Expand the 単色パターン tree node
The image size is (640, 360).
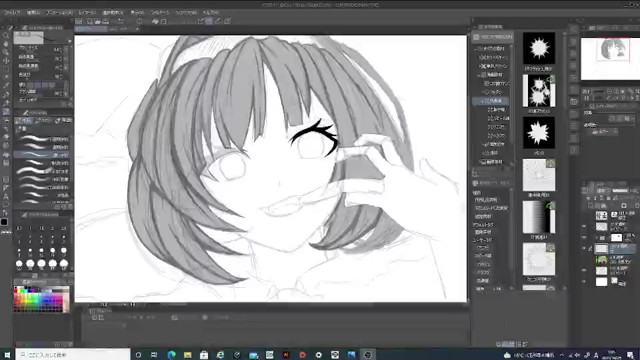(480, 66)
